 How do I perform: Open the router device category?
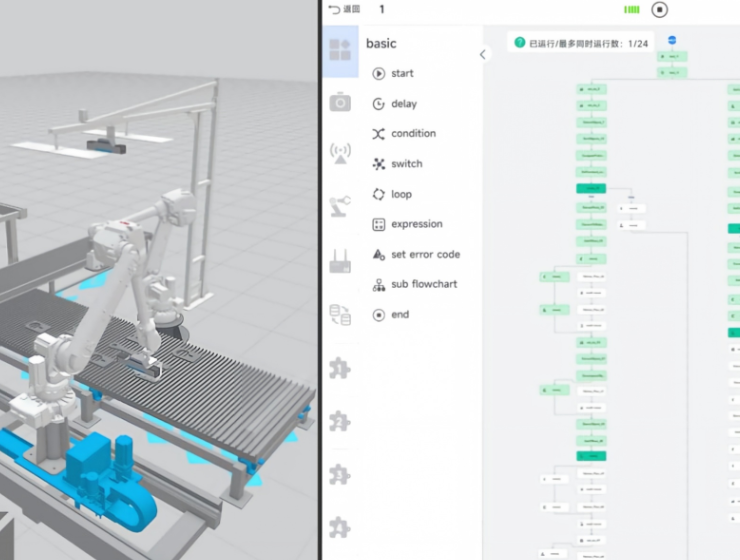(x=340, y=261)
